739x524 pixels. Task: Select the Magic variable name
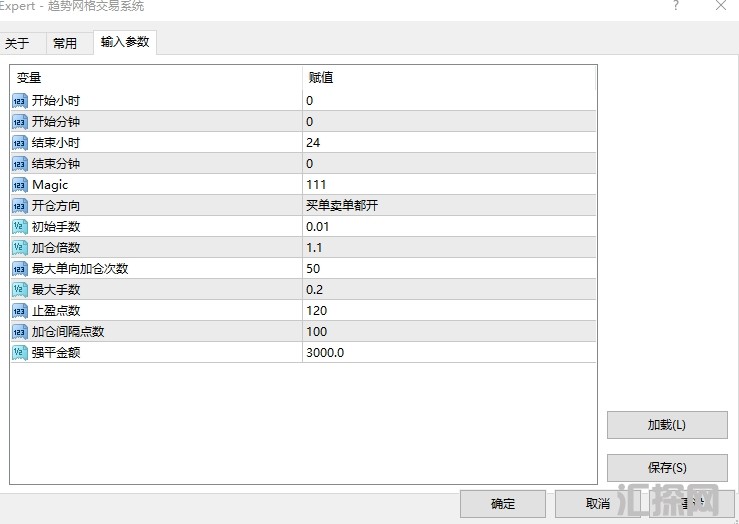tap(50, 185)
